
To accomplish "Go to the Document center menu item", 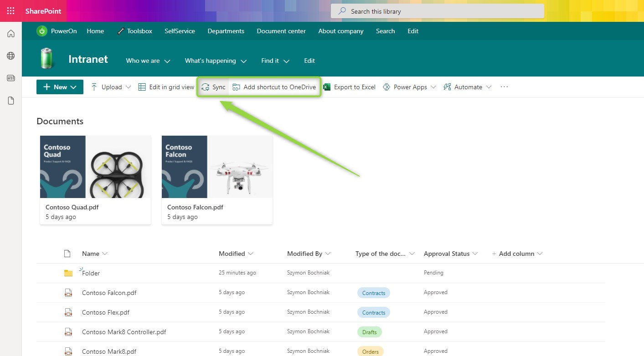I will coord(281,31).
